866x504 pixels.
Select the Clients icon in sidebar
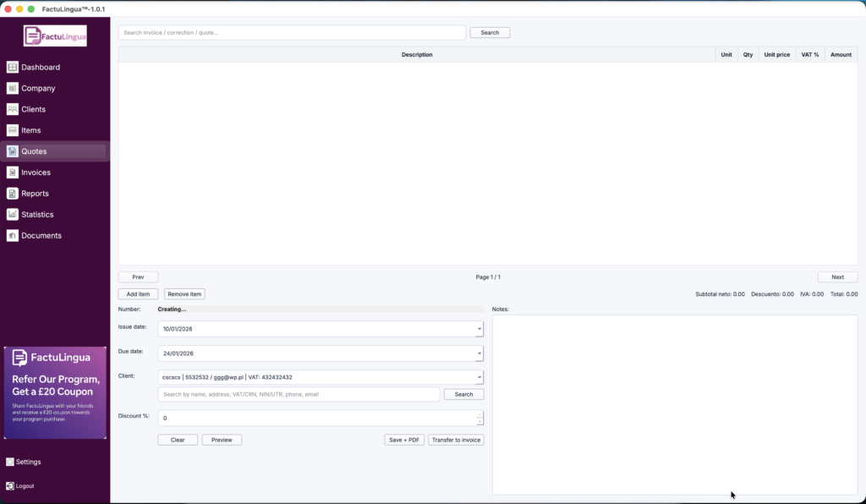[x=13, y=109]
